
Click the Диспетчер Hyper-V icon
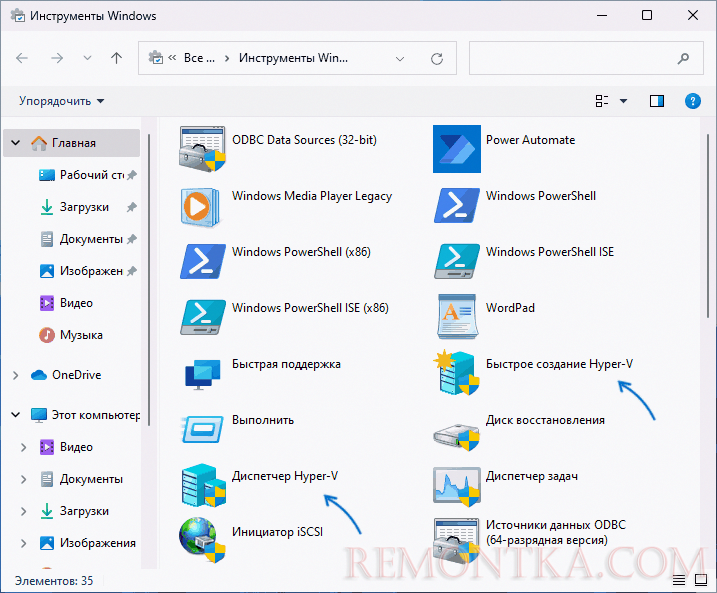[203, 486]
